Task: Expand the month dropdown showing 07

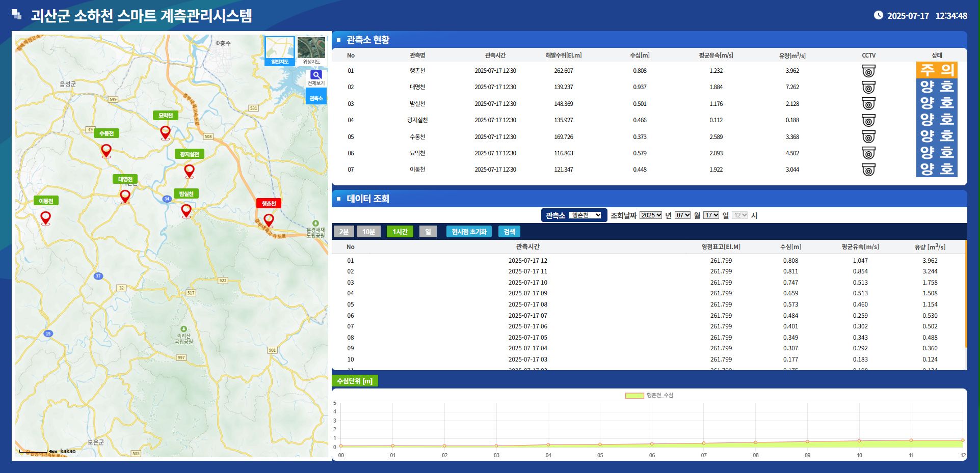Action: coord(682,215)
